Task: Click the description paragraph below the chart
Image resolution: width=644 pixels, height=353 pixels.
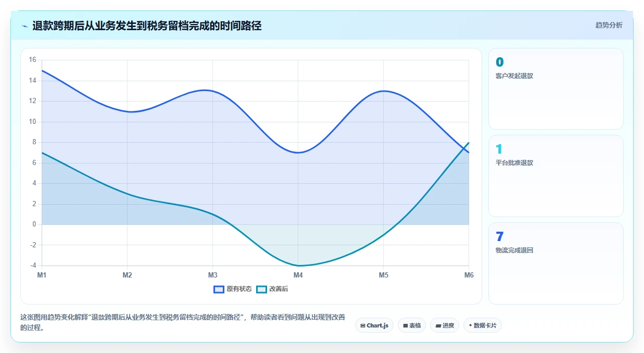Action: pos(183,322)
